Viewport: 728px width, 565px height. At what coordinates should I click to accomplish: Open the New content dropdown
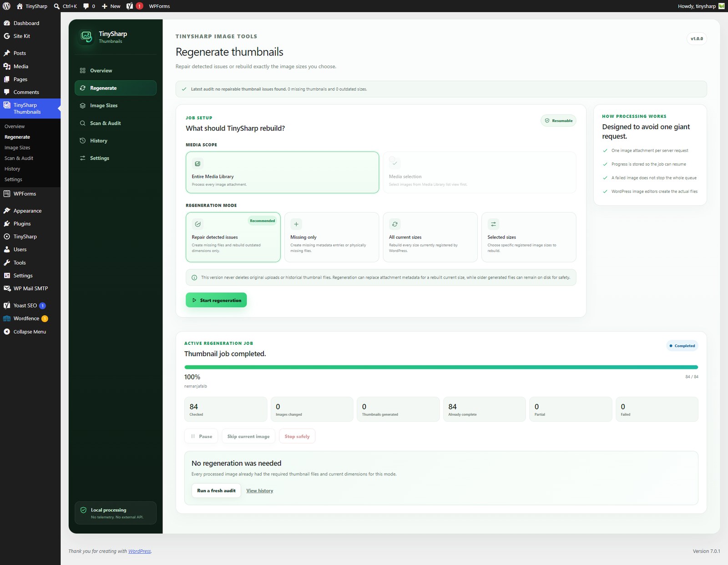tap(111, 6)
